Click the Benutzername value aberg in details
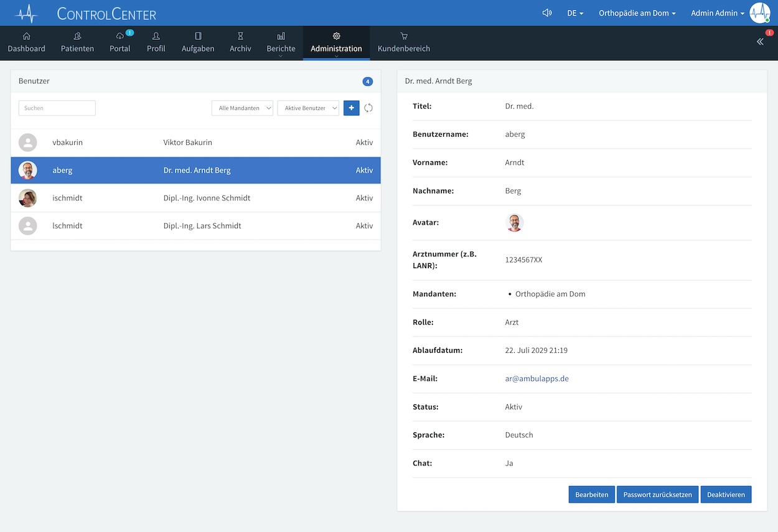The image size is (778, 532). coord(515,134)
